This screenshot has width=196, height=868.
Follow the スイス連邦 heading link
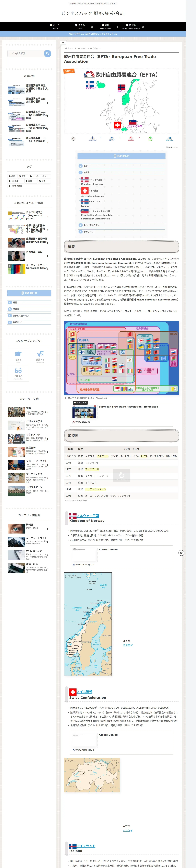pyautogui.click(x=84, y=692)
